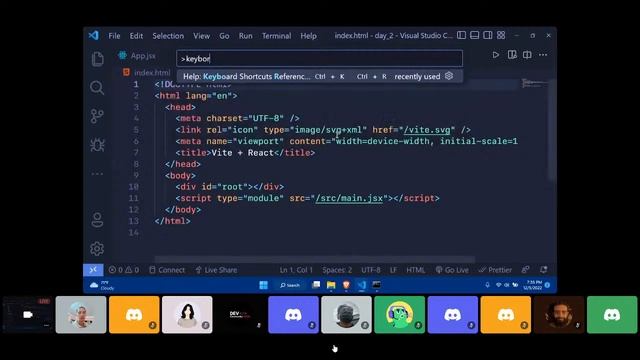Configure keybinding with the gear icon

(x=449, y=76)
